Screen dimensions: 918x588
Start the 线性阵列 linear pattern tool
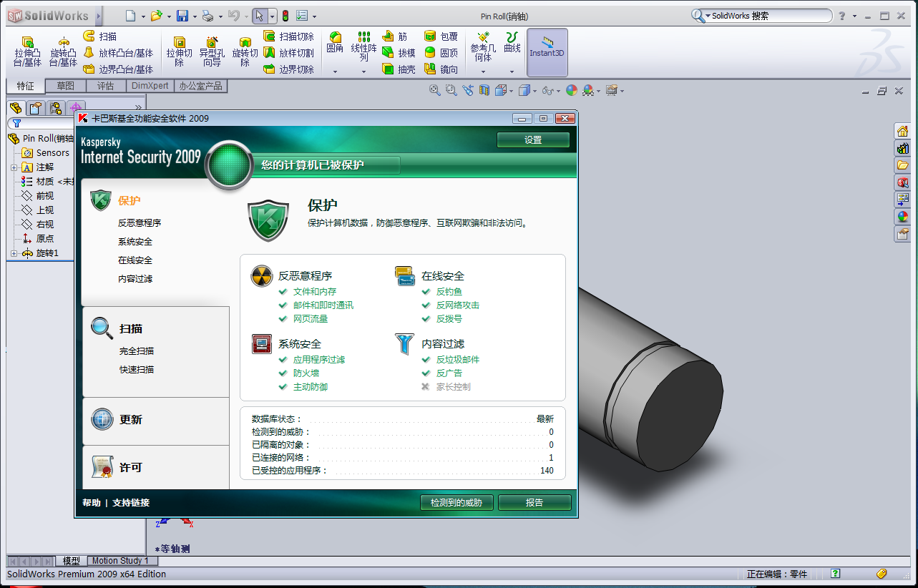tap(363, 46)
